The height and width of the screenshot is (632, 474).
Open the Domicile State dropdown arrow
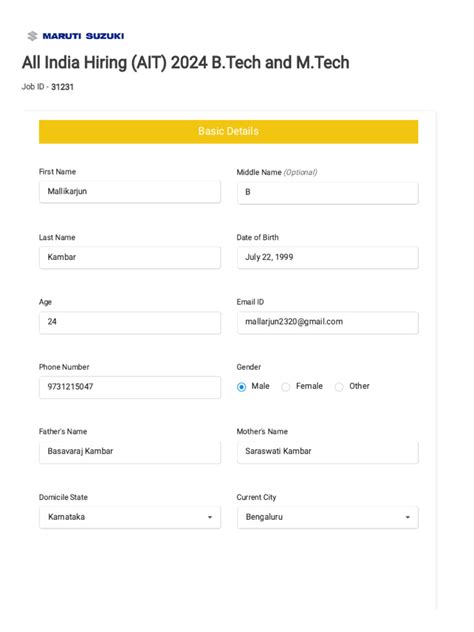(x=210, y=518)
